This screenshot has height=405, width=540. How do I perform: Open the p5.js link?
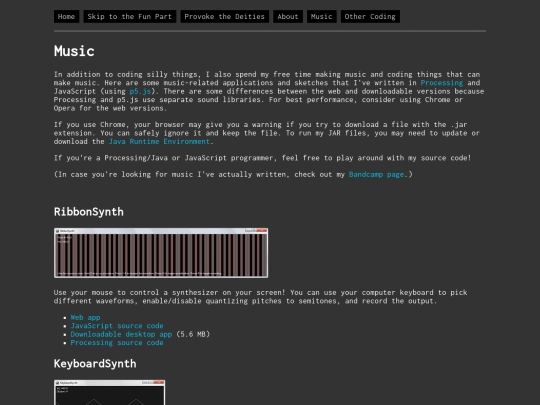point(140,91)
